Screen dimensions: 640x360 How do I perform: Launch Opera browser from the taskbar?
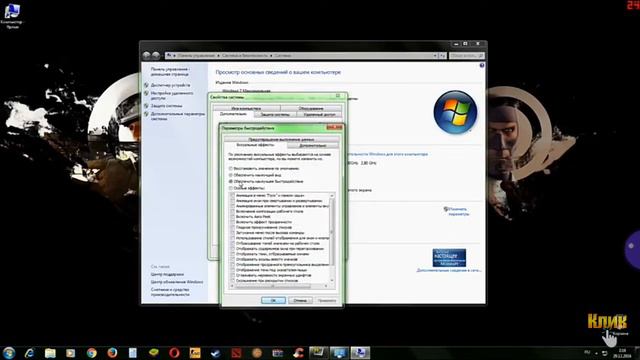point(174,353)
